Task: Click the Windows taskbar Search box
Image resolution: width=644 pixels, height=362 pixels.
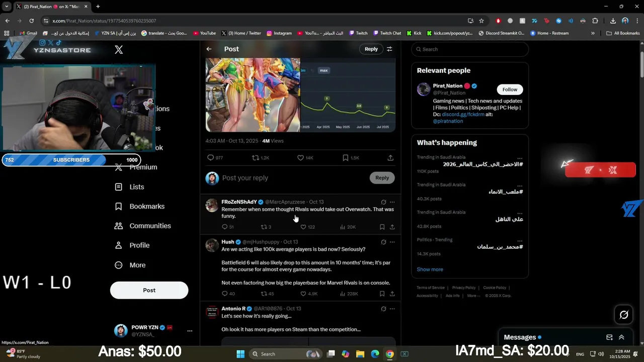Action: (285, 354)
